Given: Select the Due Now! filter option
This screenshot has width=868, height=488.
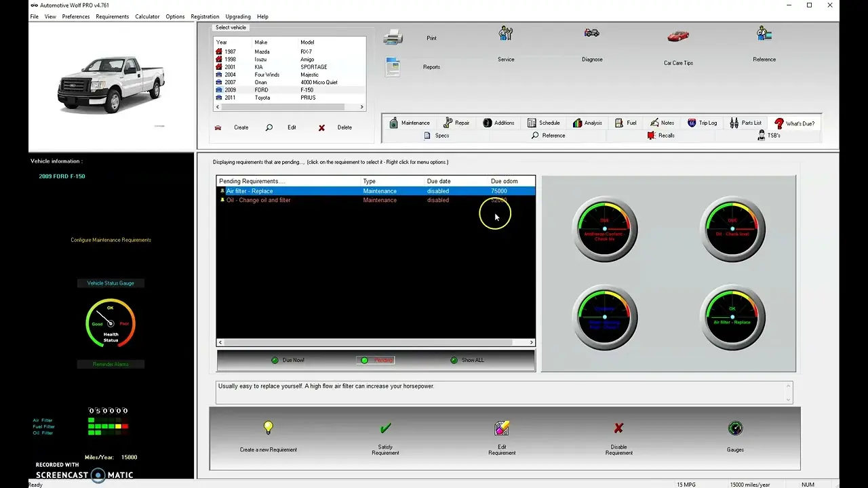Looking at the screenshot, I should coord(288,360).
